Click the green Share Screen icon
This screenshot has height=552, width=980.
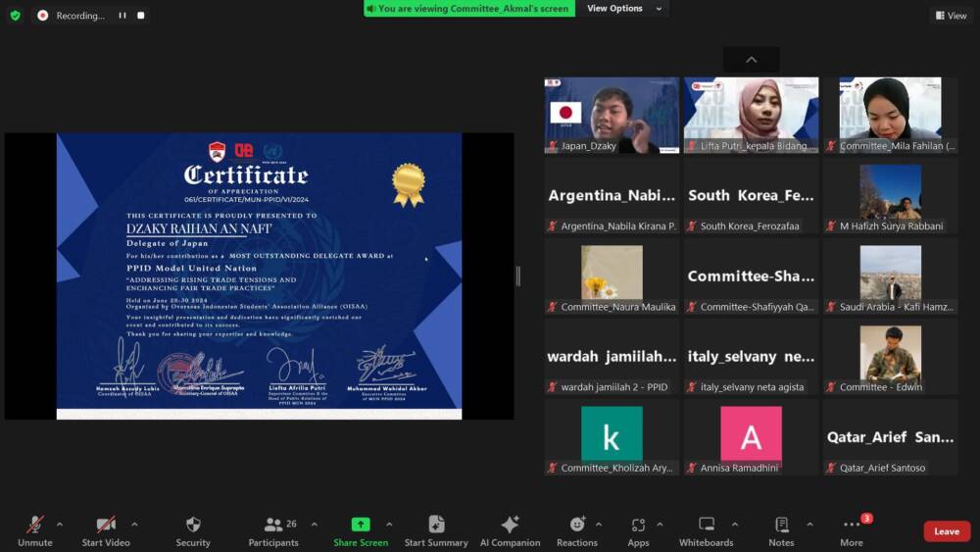[x=360, y=526]
